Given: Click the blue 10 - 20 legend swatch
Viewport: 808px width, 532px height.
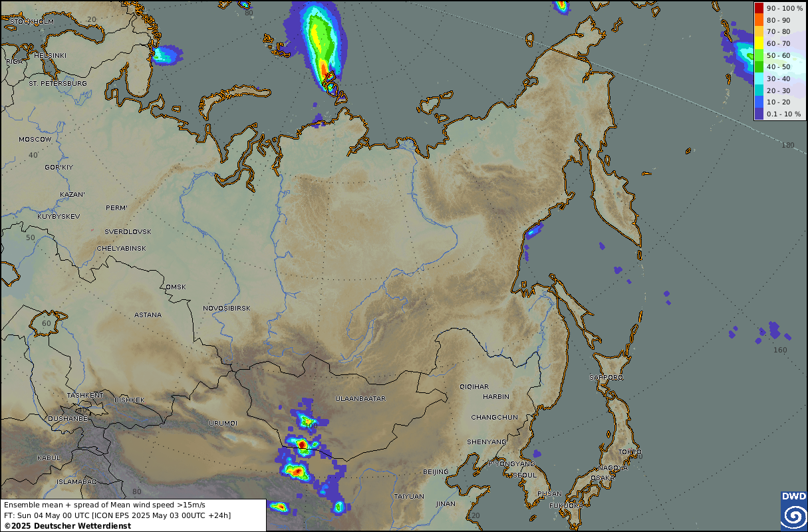Looking at the screenshot, I should (x=759, y=102).
